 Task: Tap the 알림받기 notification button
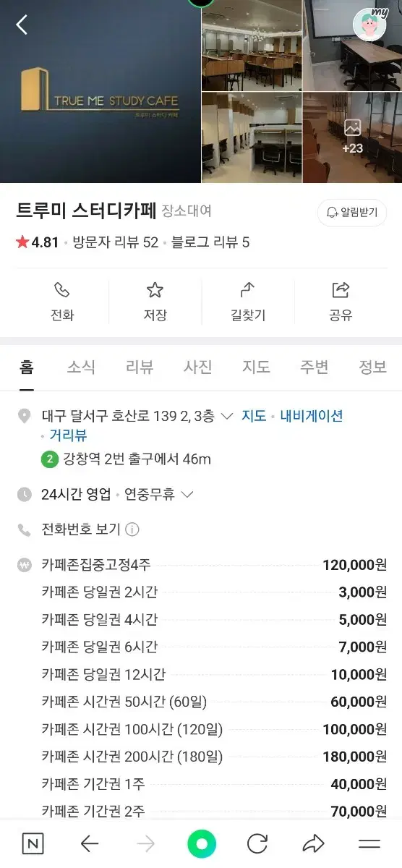[352, 213]
